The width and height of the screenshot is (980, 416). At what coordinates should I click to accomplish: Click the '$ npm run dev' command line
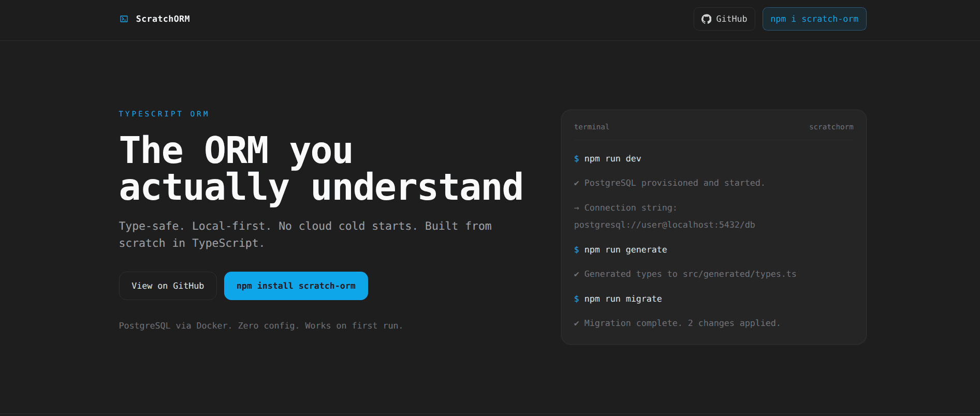tap(607, 159)
